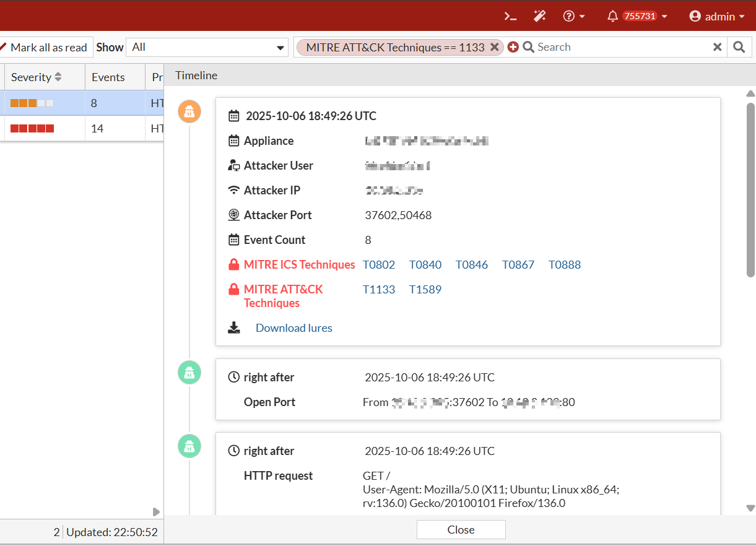The image size is (756, 546).
Task: Click the timeline scrollbar down arrow
Action: [750, 508]
